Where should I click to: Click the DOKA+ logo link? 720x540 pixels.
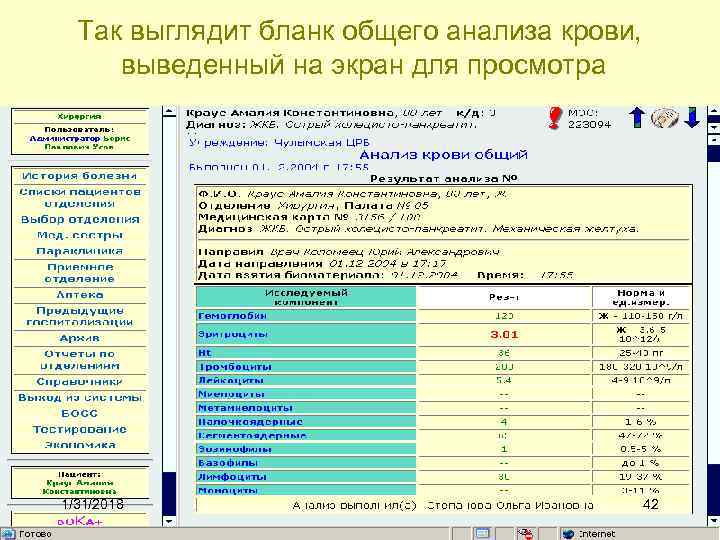79,521
